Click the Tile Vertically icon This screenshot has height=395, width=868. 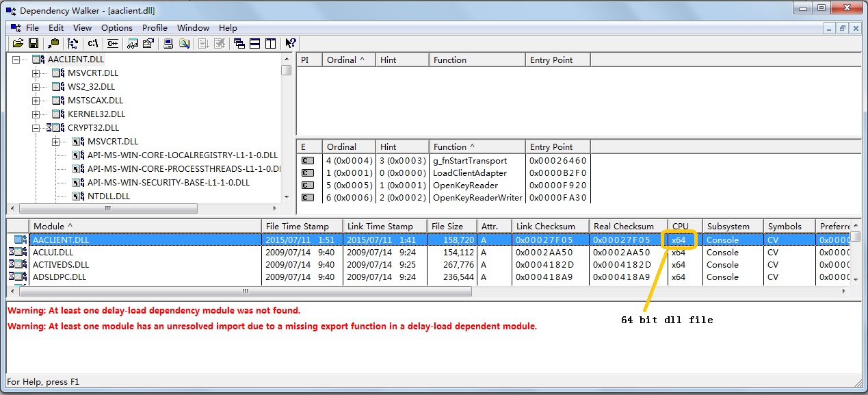(270, 43)
